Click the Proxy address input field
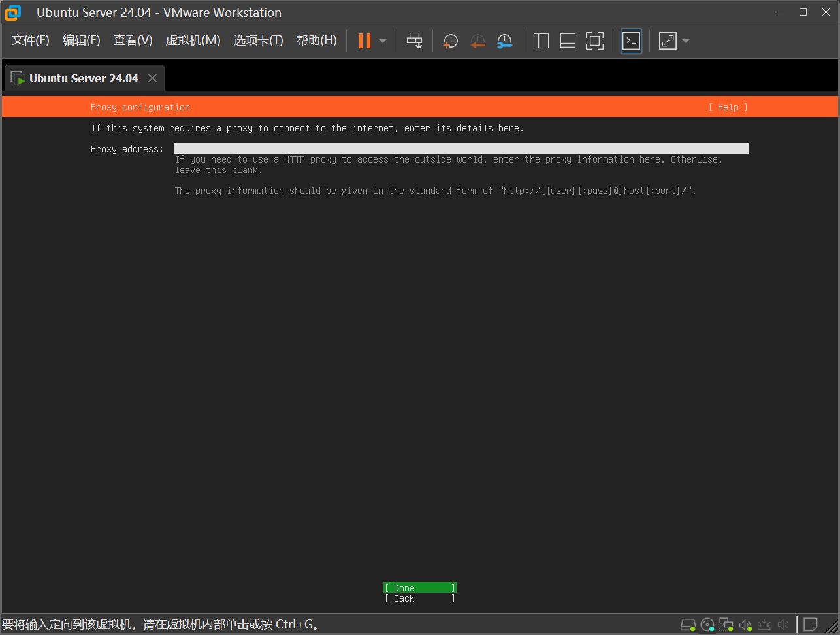 click(461, 149)
